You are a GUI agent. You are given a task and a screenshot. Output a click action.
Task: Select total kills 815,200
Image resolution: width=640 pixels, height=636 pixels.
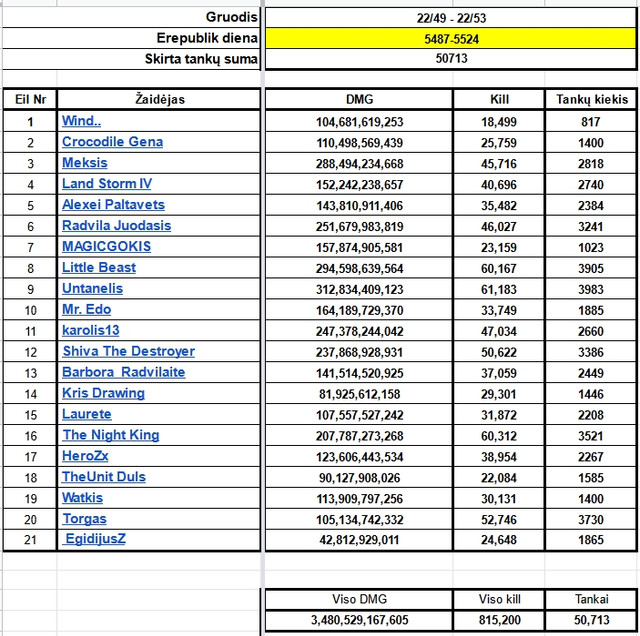point(499,620)
